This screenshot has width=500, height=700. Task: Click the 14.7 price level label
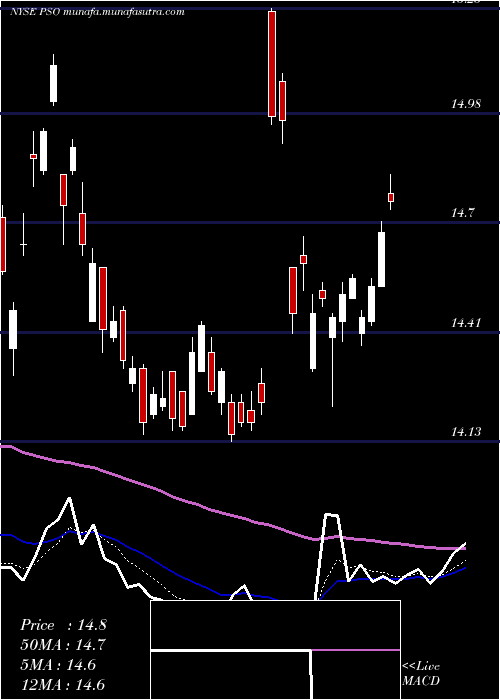pos(462,213)
